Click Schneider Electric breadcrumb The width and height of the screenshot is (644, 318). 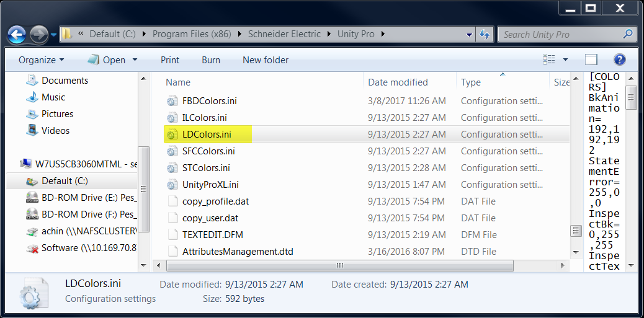(x=284, y=35)
